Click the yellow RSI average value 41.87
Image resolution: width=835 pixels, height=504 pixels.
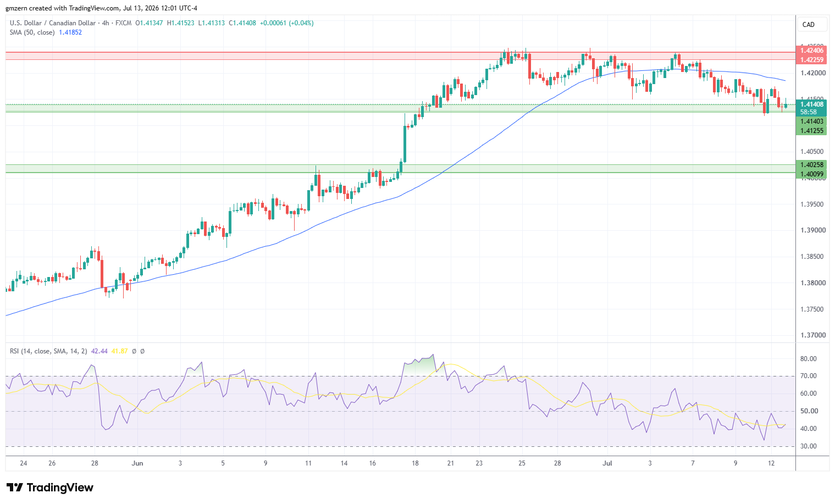coord(119,351)
